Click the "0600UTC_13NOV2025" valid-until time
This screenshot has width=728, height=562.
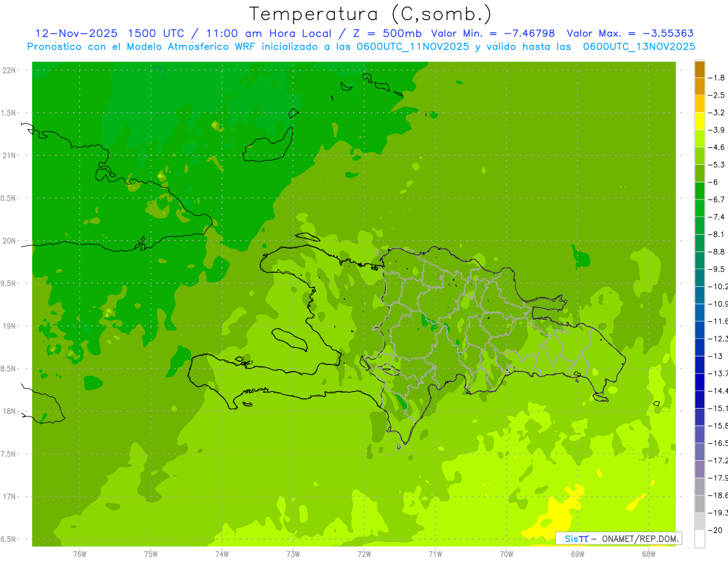click(639, 47)
